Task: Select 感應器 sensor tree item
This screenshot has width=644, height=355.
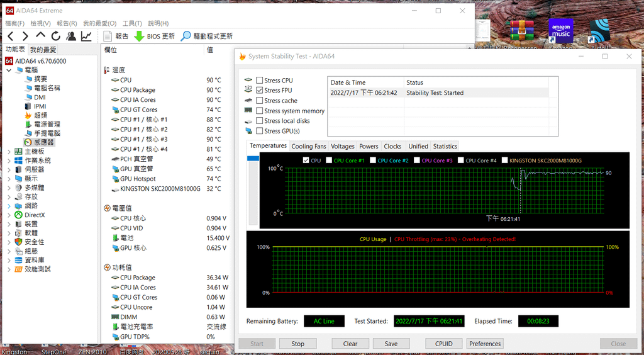Action: pyautogui.click(x=39, y=142)
